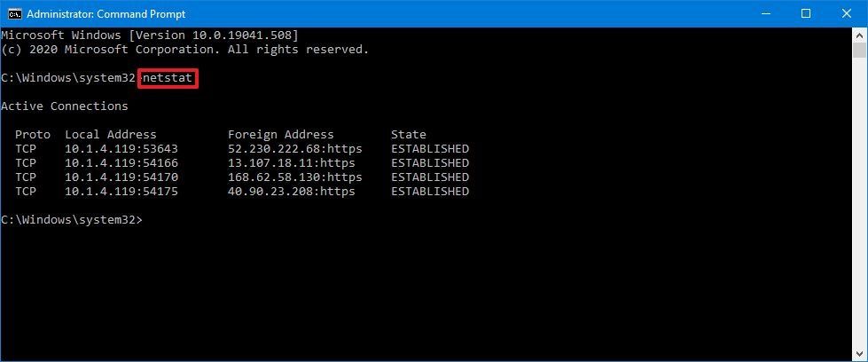Click the Foreign Address column header
This screenshot has width=868, height=362.
280,135
